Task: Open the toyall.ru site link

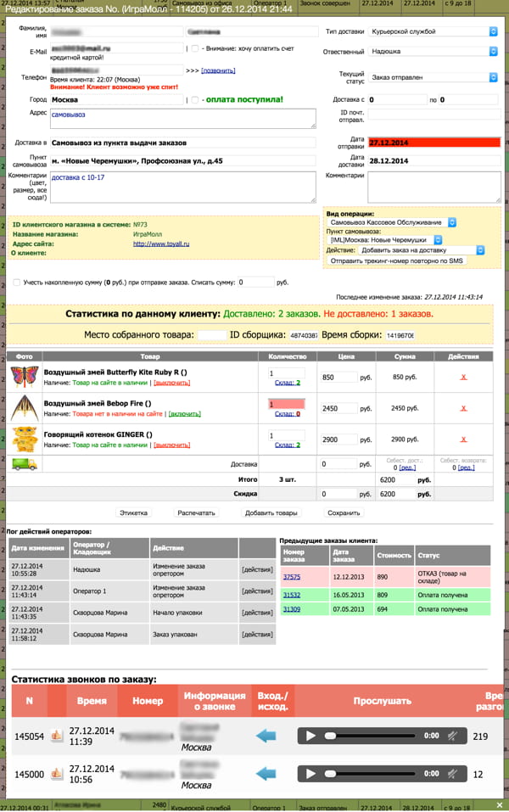Action: click(161, 244)
